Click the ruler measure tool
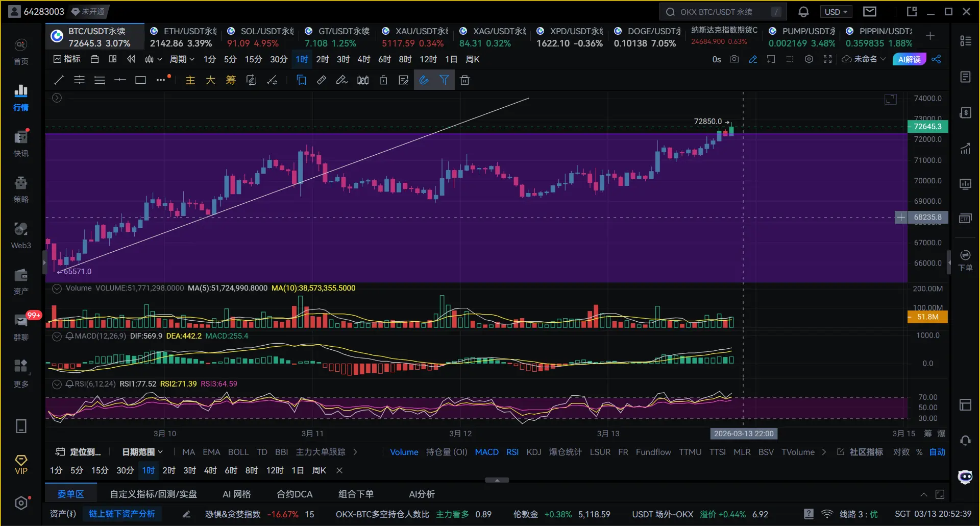 322,80
